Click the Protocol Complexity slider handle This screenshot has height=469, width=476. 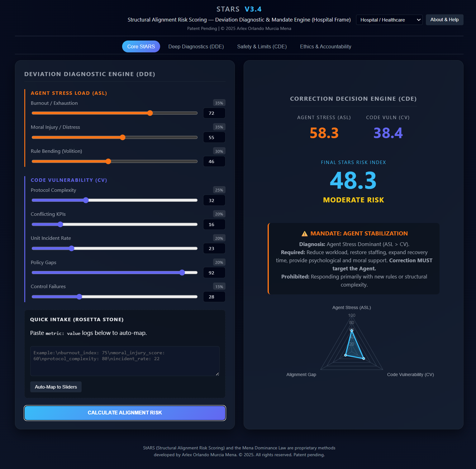86,200
